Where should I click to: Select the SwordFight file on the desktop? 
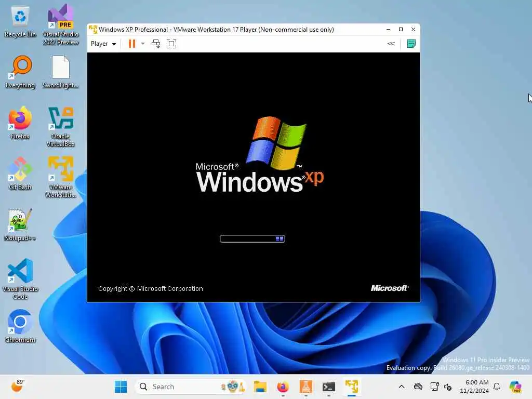click(61, 72)
